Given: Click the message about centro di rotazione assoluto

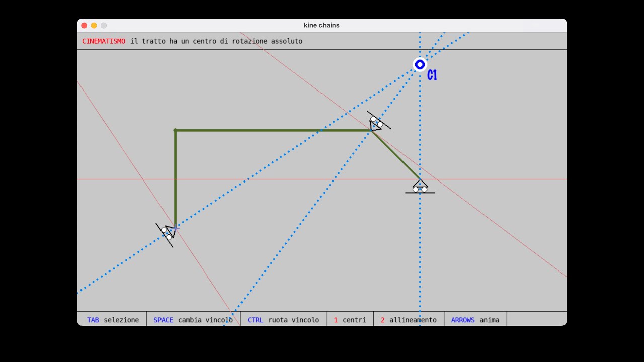Looking at the screenshot, I should point(216,41).
